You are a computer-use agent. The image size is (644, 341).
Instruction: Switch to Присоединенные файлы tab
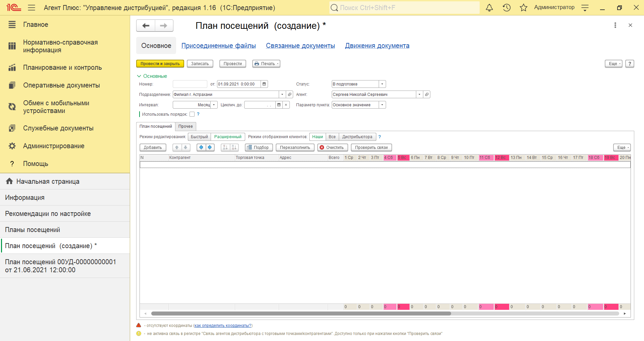[x=219, y=46]
